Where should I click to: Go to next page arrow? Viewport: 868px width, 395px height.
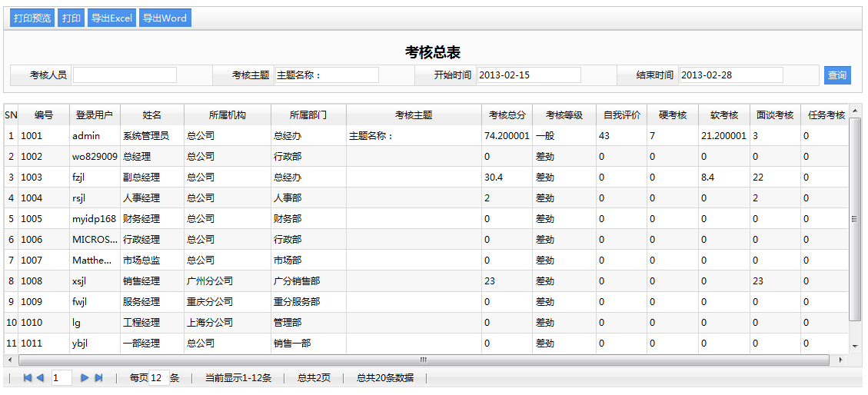(x=85, y=378)
